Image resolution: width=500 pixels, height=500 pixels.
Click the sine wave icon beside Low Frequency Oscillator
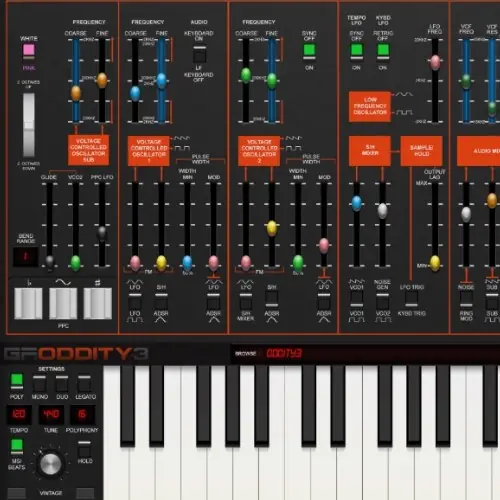[x=404, y=94]
